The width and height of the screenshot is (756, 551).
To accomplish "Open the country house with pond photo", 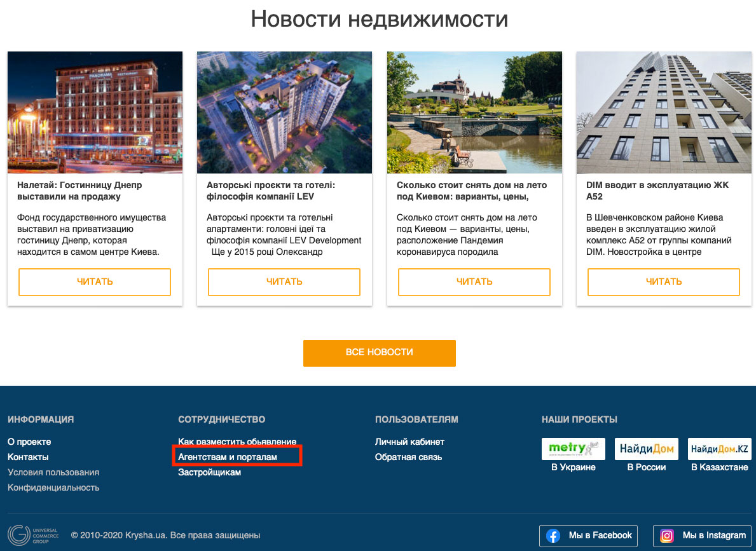I will (474, 112).
